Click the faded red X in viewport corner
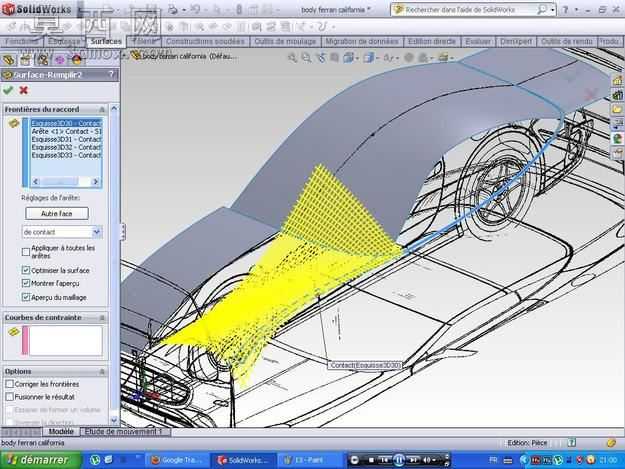The width and height of the screenshot is (625, 469). coord(591,94)
